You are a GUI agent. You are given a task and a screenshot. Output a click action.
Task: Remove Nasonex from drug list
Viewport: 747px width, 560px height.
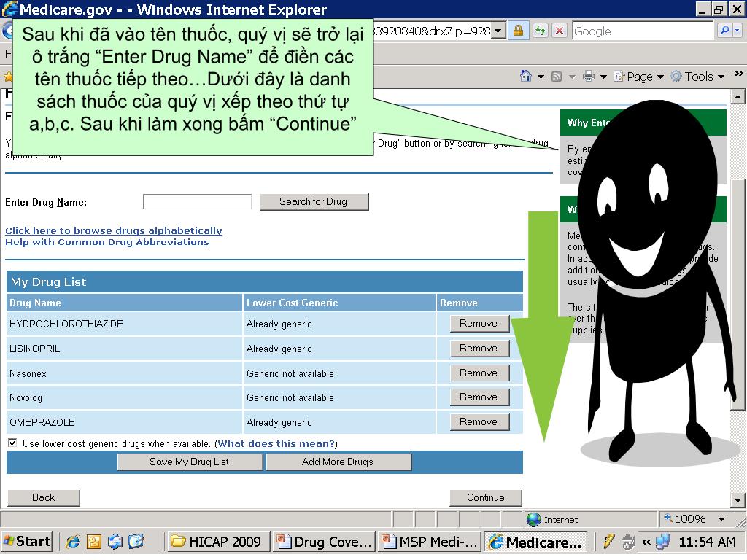[x=479, y=373]
